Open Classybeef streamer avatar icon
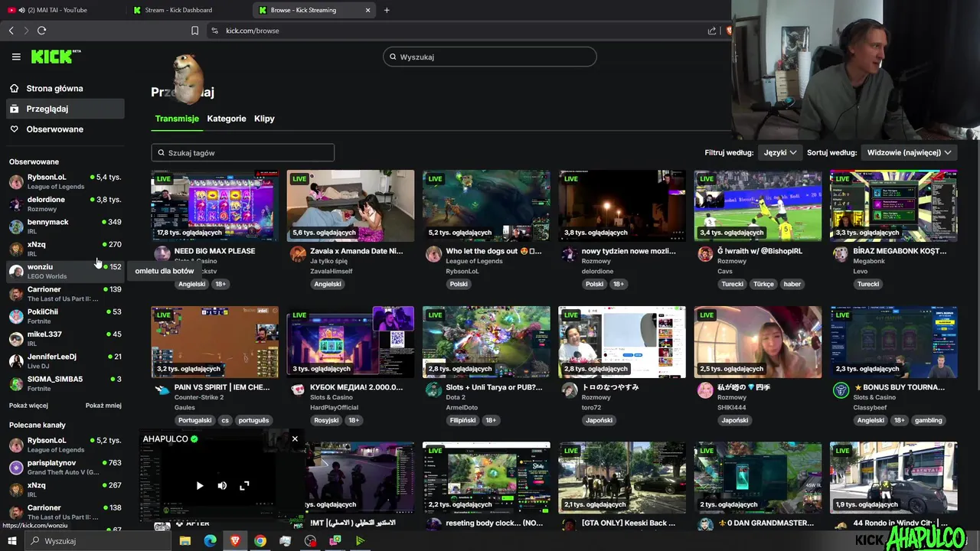This screenshot has width=980, height=551. 841,390
